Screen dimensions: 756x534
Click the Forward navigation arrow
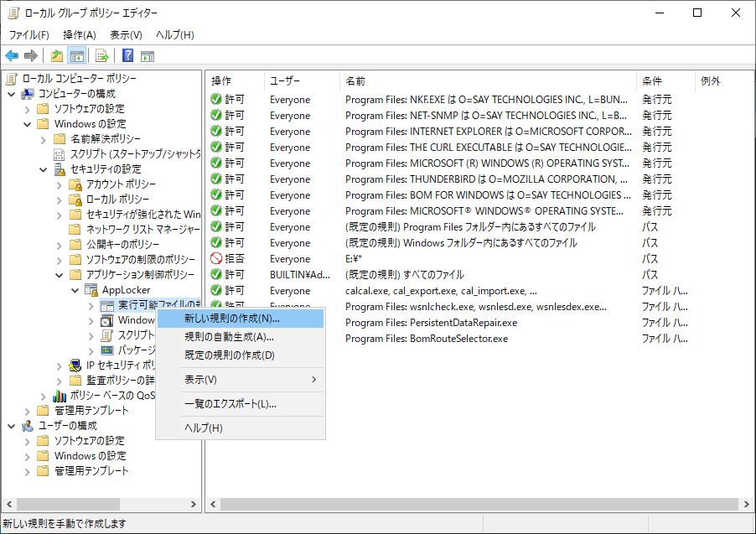pyautogui.click(x=30, y=55)
